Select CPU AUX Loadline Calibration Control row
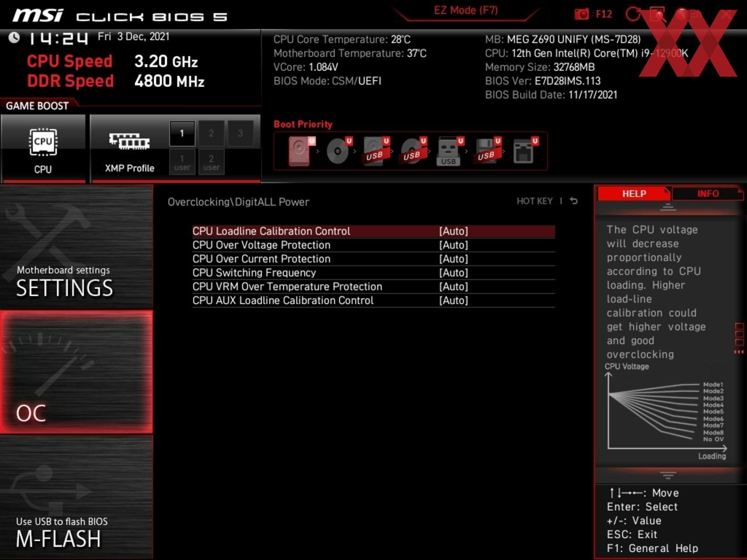 (374, 300)
